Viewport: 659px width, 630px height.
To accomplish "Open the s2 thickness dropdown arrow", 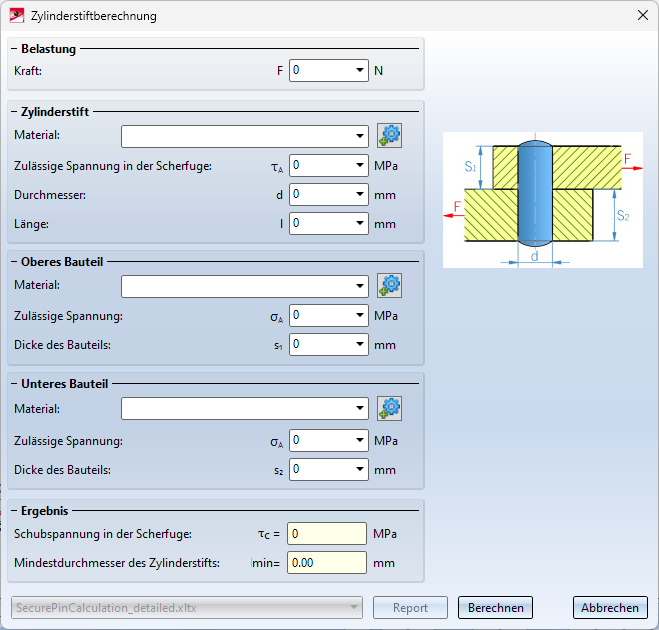I will [360, 469].
